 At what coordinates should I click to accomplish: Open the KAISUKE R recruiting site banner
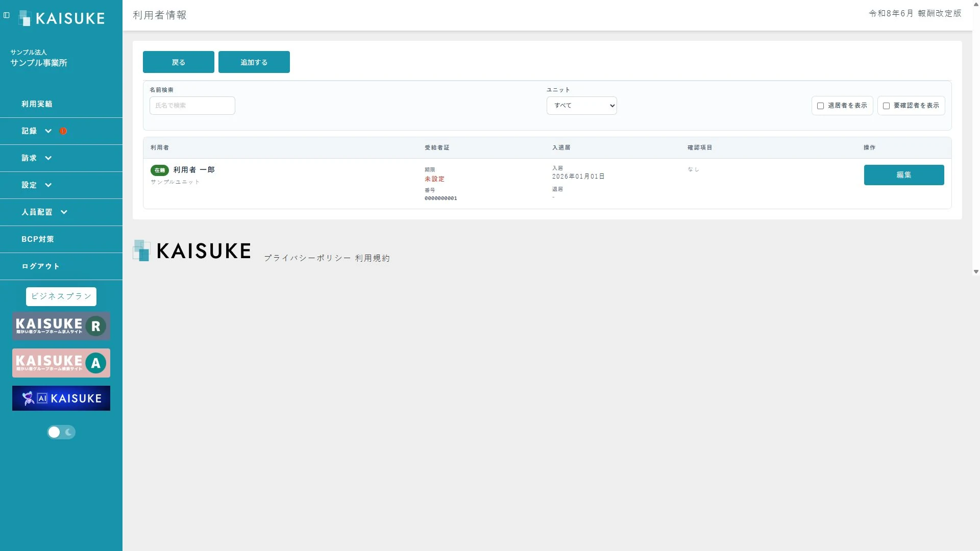tap(61, 326)
